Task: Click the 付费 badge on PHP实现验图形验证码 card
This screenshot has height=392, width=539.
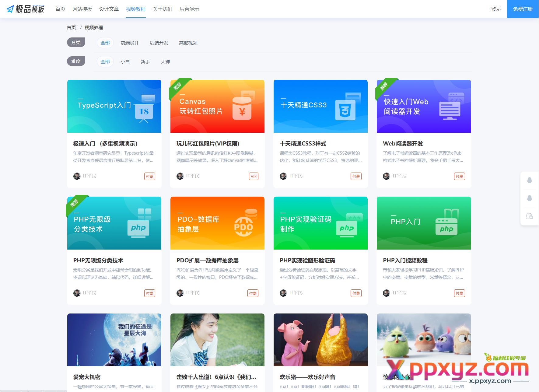Action: tap(356, 293)
